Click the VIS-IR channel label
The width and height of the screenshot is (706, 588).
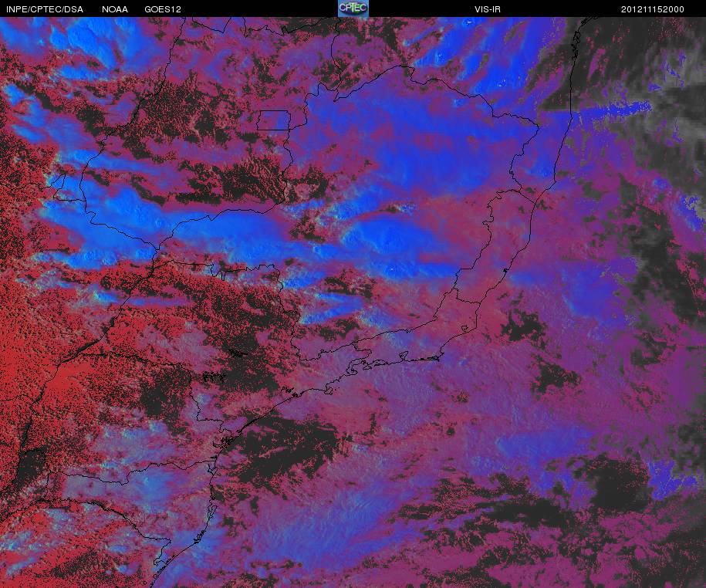click(487, 9)
